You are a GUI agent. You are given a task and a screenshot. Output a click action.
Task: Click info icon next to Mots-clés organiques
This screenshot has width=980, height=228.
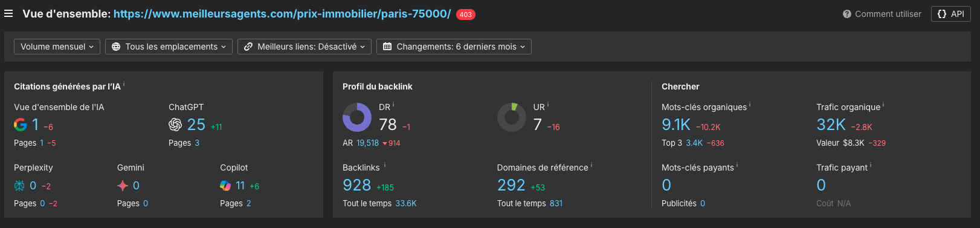coord(750,105)
